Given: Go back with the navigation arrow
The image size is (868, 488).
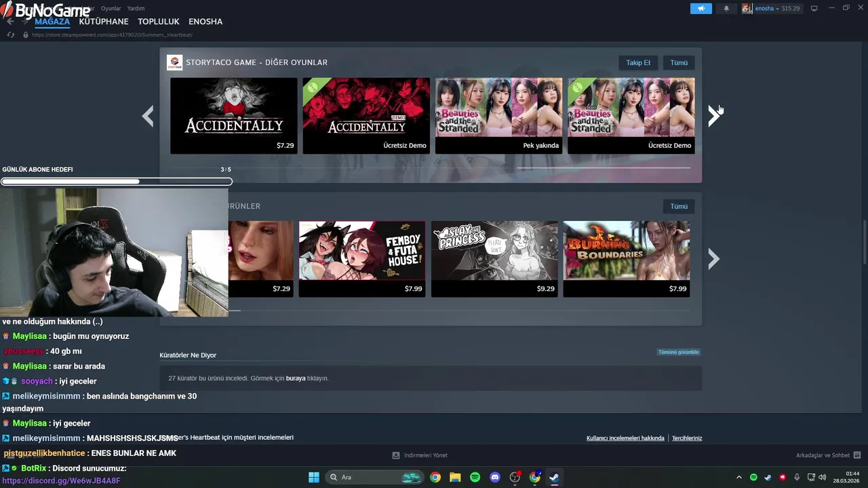Looking at the screenshot, I should (x=10, y=21).
